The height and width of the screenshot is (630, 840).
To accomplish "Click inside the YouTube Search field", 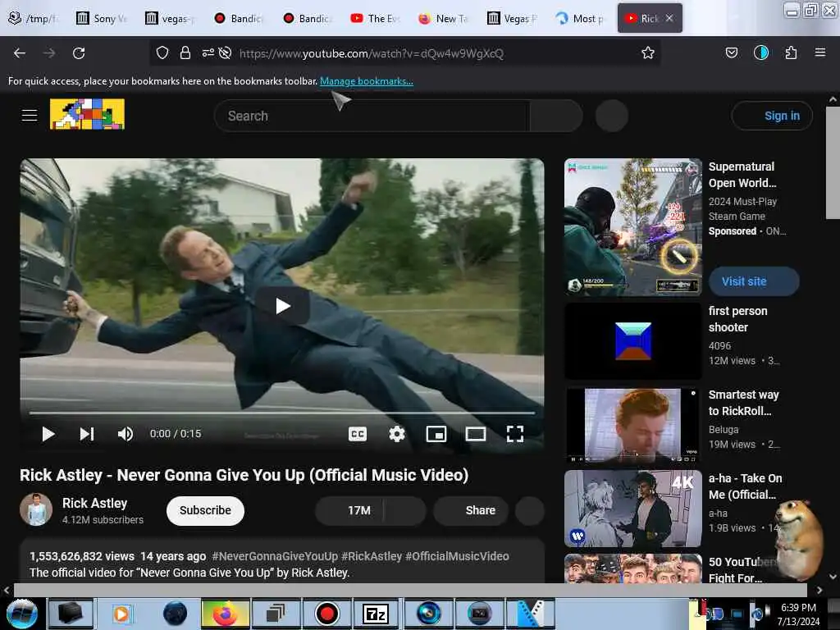I will click(x=372, y=116).
